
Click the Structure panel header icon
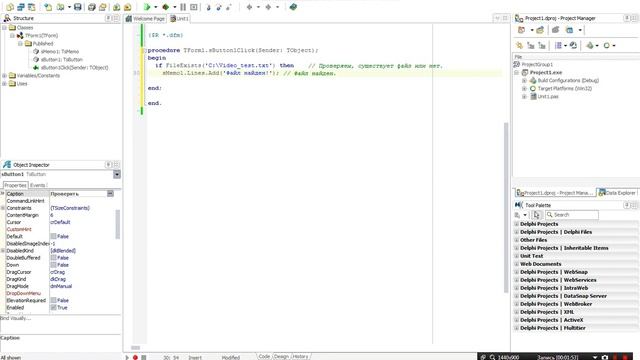click(7, 18)
